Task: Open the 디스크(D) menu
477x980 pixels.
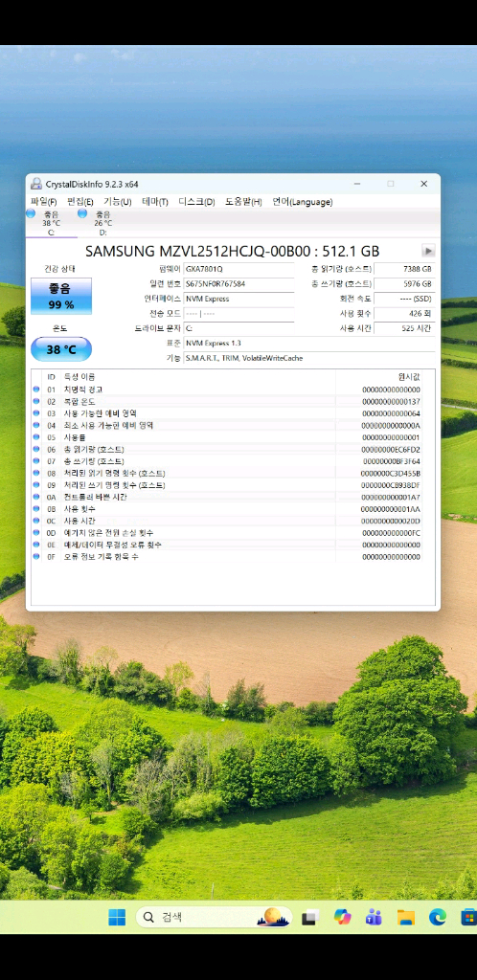Action: coord(197,202)
